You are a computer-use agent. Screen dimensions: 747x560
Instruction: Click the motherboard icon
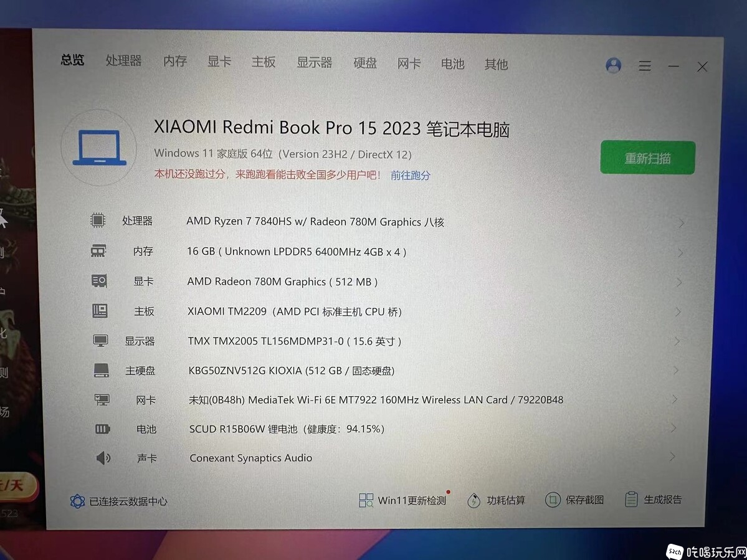[100, 310]
